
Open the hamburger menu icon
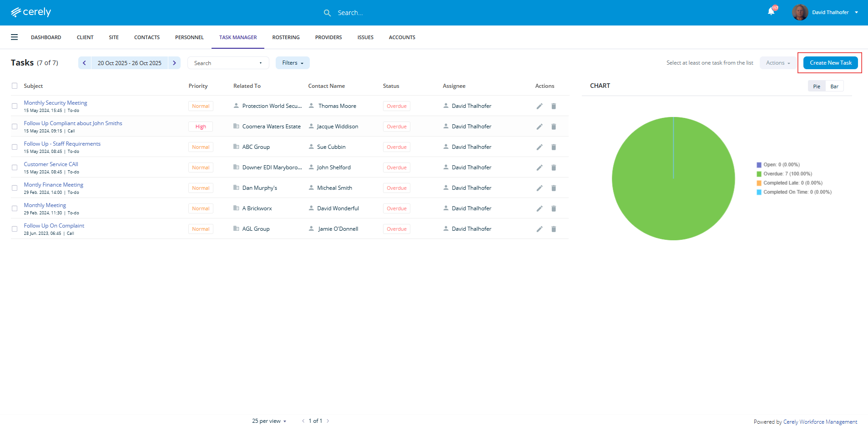click(15, 37)
